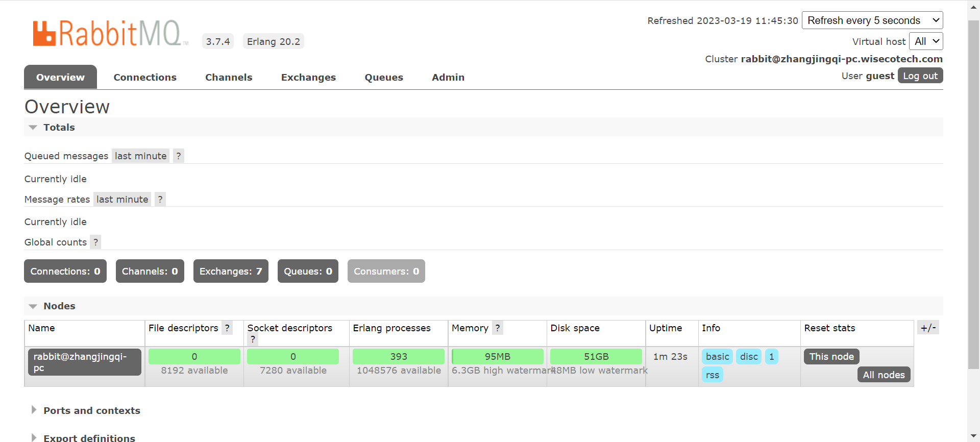
Task: Click the cluster name rabbit@zhangjingqi-pc.wisecotech.com
Action: point(842,59)
